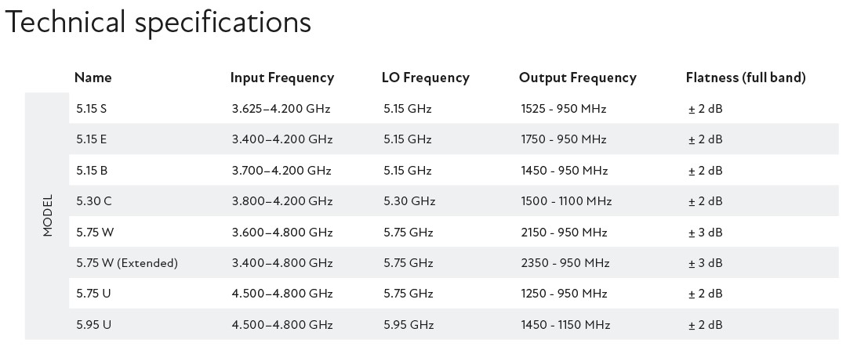Click the 5.75 W (Extended) row name
The width and height of the screenshot is (868, 350).
click(x=127, y=263)
